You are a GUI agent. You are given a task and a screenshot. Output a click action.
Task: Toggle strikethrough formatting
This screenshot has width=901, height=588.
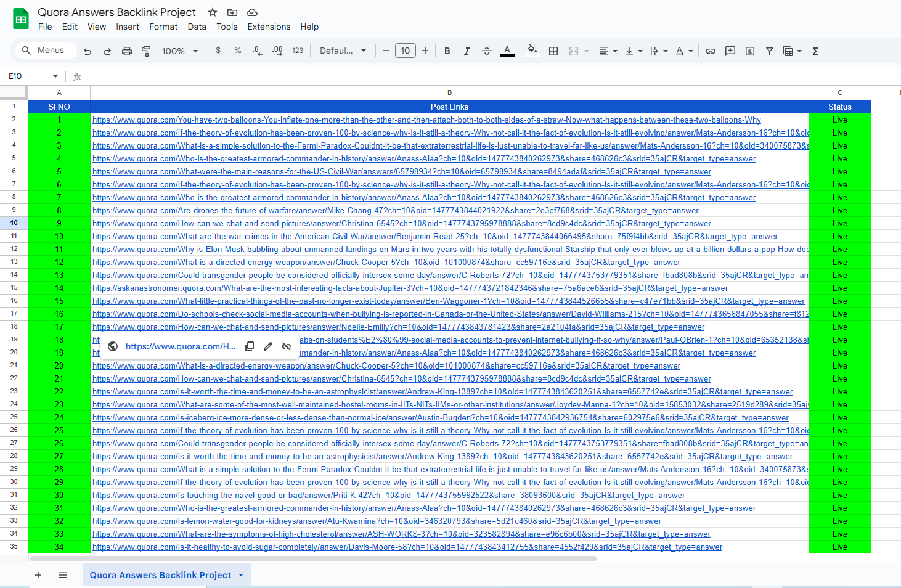pos(487,51)
